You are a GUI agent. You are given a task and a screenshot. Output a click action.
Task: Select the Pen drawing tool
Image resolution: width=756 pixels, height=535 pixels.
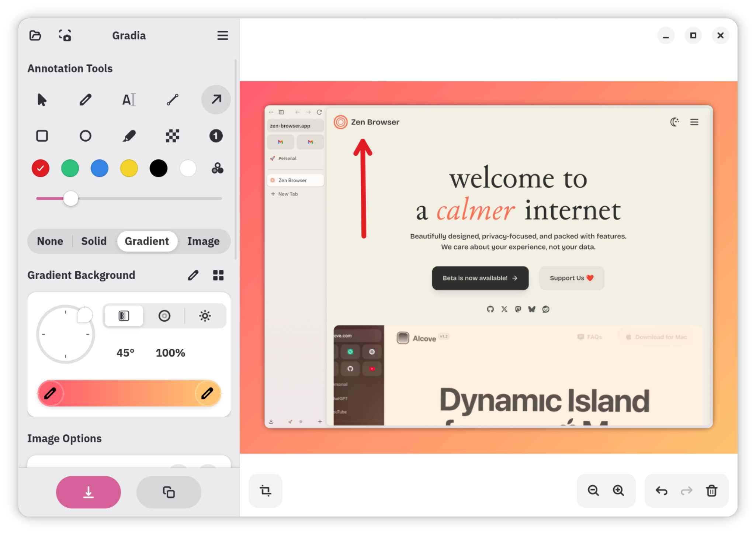coord(85,100)
